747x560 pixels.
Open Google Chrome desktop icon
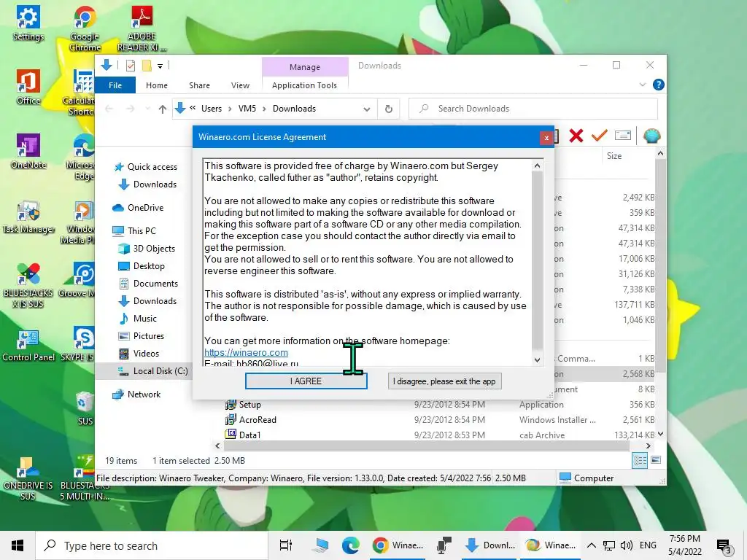pyautogui.click(x=85, y=29)
